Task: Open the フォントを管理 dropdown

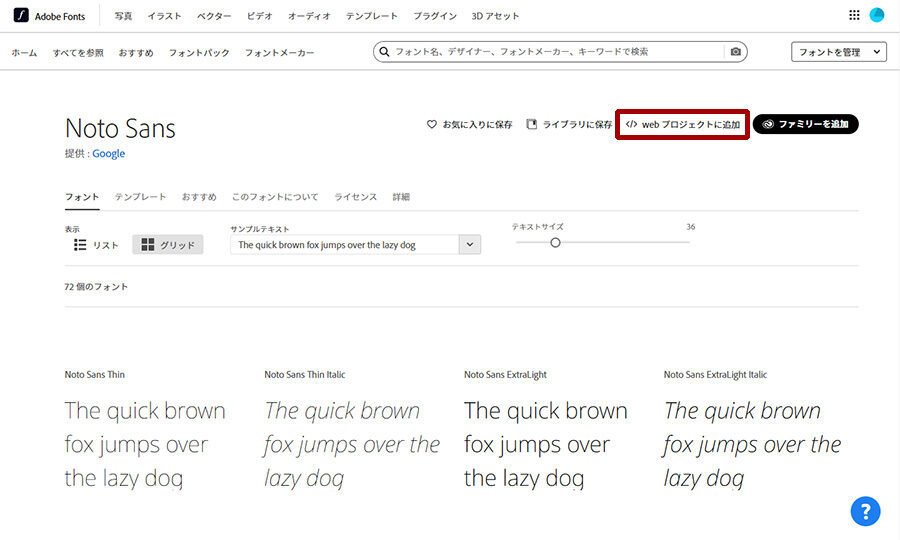Action: (x=839, y=52)
